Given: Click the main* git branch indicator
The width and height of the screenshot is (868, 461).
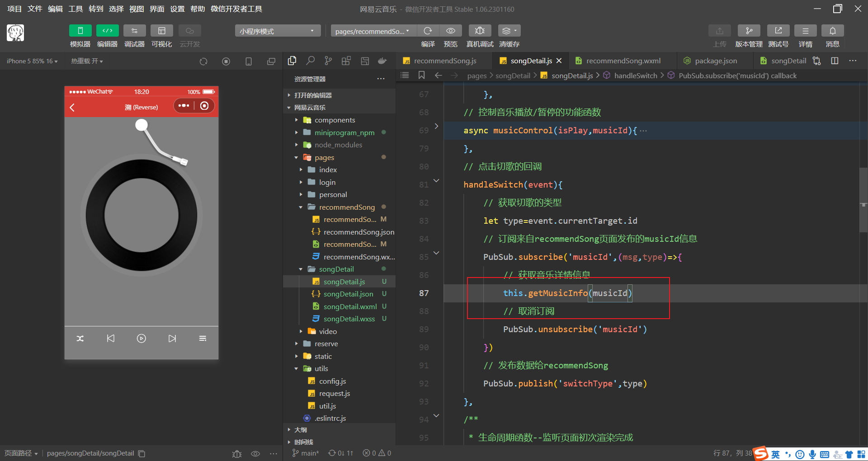Looking at the screenshot, I should click(x=306, y=453).
